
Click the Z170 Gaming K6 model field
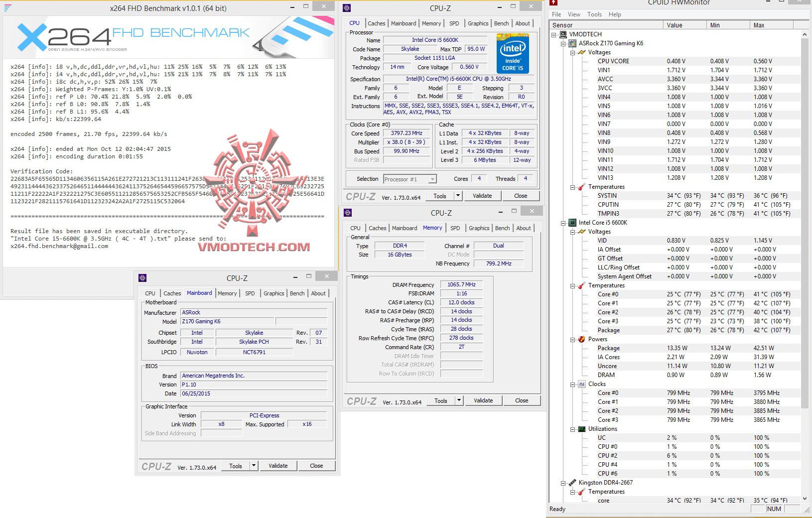pos(227,322)
